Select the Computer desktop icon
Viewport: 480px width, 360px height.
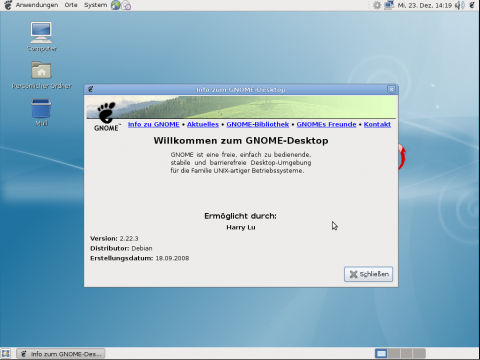[x=41, y=37]
